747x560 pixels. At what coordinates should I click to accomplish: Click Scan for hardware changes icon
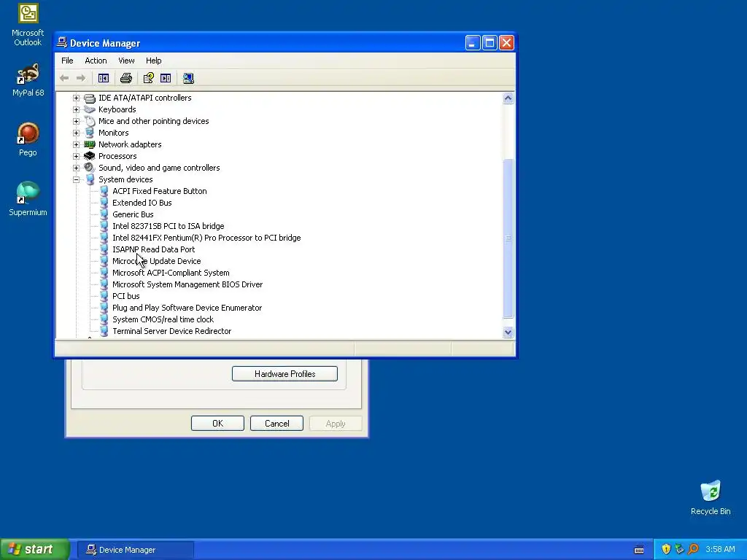coord(189,78)
